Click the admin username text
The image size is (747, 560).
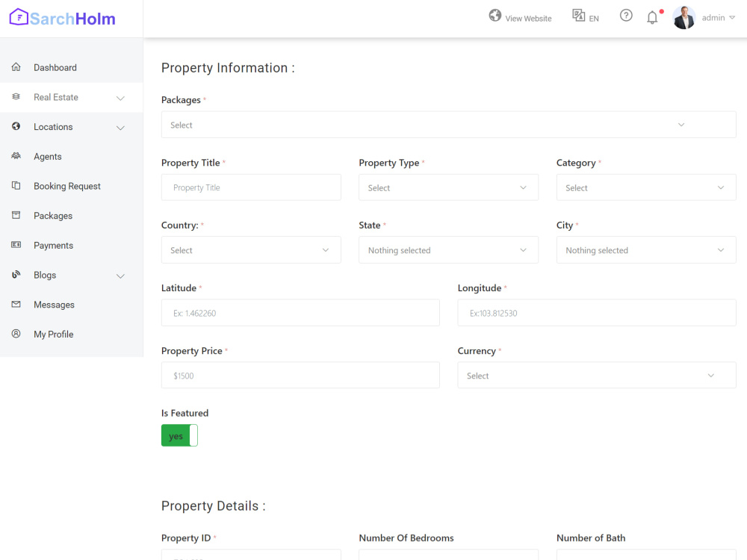[x=713, y=18]
